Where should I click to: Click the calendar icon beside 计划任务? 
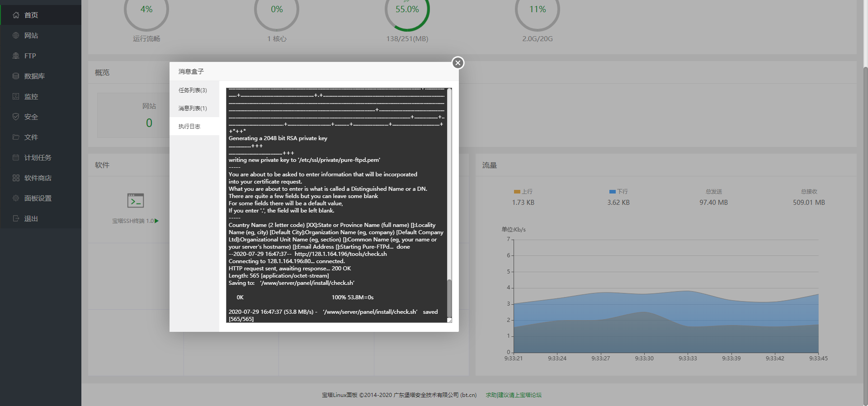16,157
